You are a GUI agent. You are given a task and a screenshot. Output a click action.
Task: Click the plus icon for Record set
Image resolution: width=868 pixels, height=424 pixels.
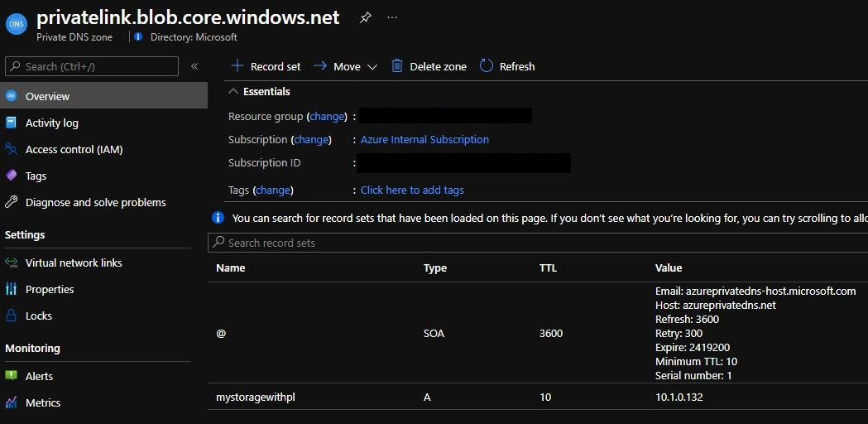(x=237, y=66)
